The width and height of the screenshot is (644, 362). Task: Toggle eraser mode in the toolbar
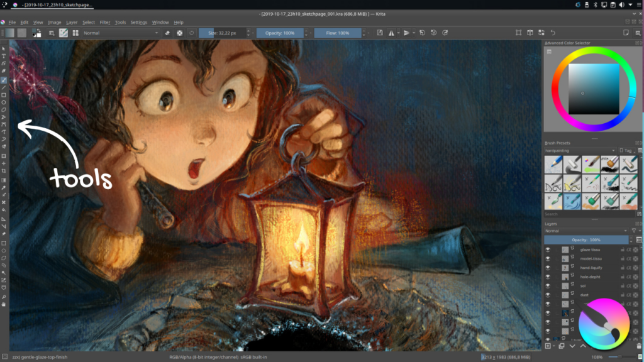167,33
